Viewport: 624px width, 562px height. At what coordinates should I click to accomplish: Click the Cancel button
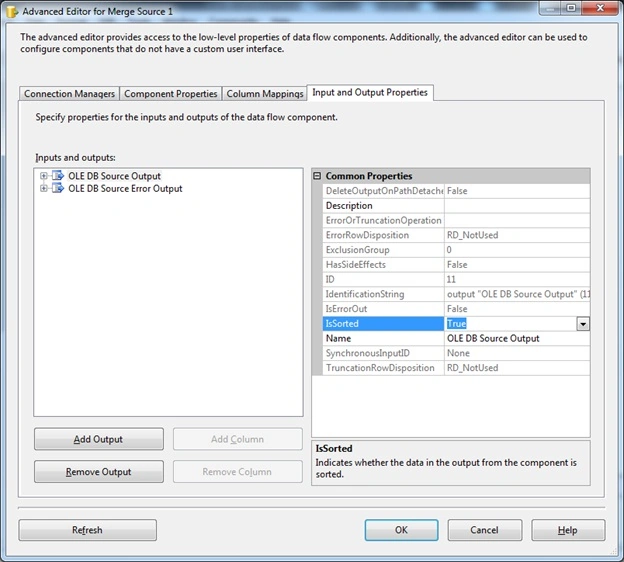484,530
